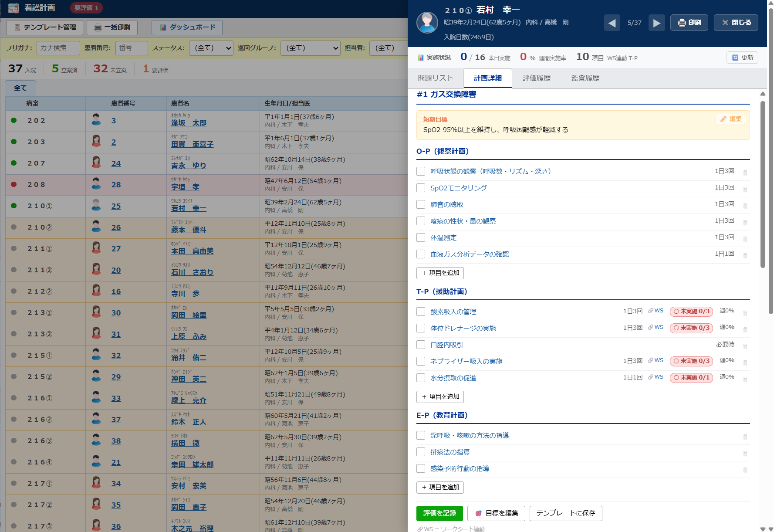
Task: Delete 深呼吸・咳嗽の方法の指導 via trash icon
Action: pos(745,437)
